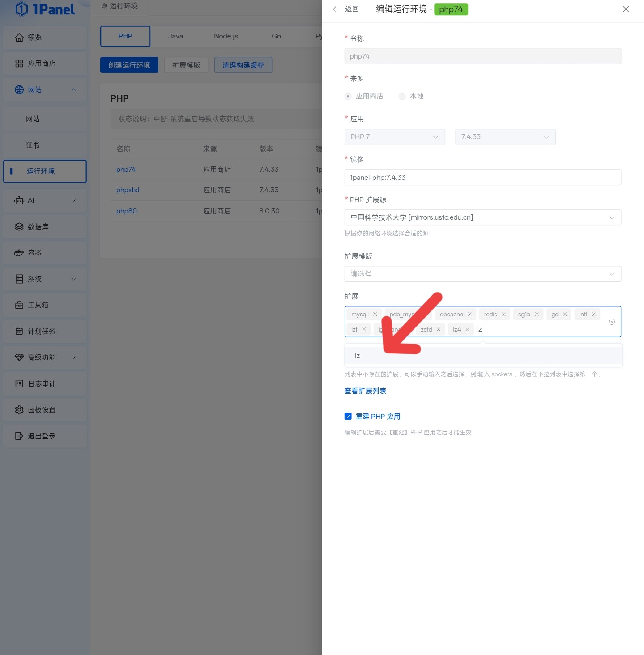Toggle the 重建 PHP 应用 checkbox
This screenshot has height=655, width=644.
tap(348, 417)
